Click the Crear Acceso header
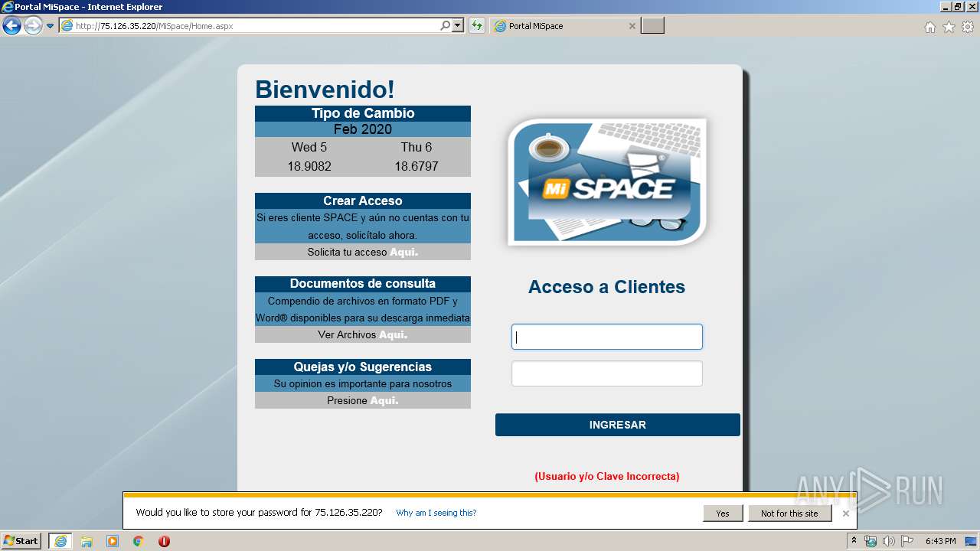 (x=363, y=201)
